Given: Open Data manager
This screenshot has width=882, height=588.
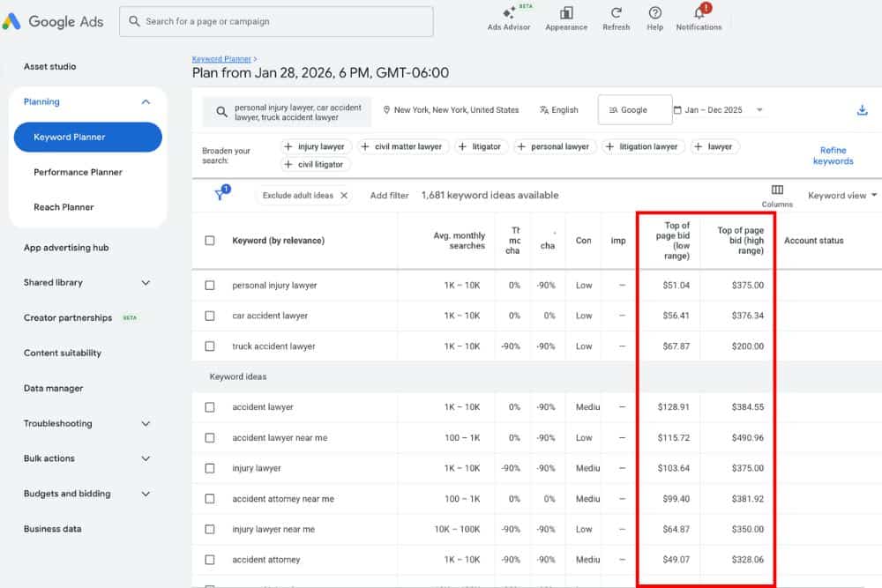Looking at the screenshot, I should click(x=54, y=389).
